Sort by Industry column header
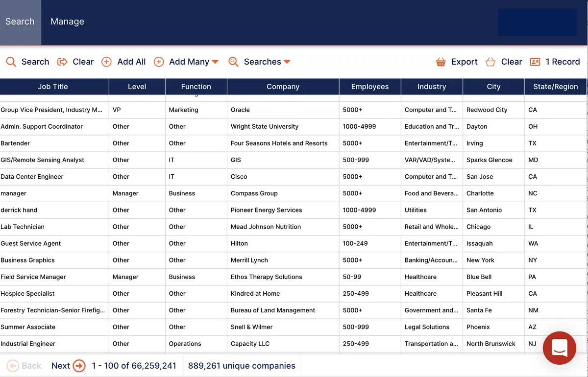This screenshot has width=588, height=377. point(432,87)
